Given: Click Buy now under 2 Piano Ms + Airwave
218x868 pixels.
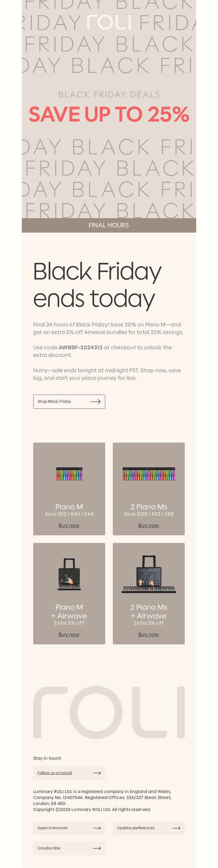Looking at the screenshot, I should coord(149,635).
